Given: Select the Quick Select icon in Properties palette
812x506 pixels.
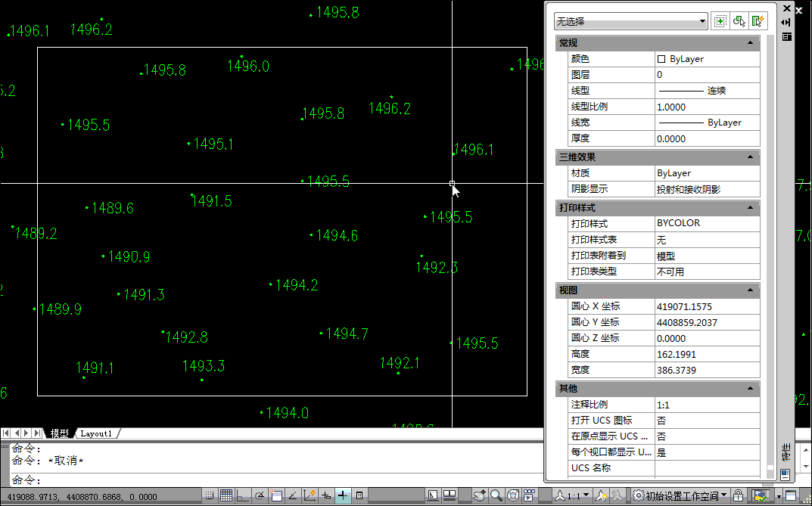Looking at the screenshot, I should [x=758, y=20].
